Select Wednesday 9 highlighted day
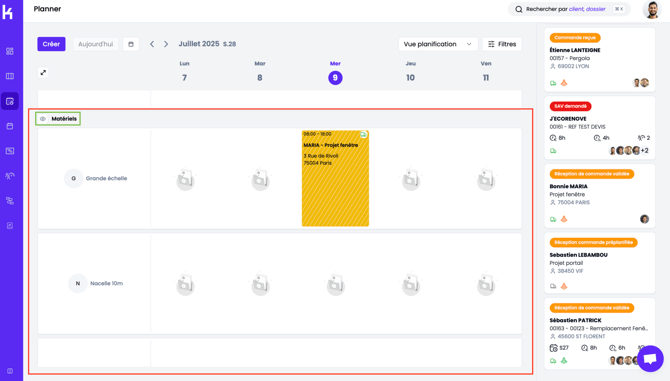Viewport: 670px width, 381px height. coord(335,78)
